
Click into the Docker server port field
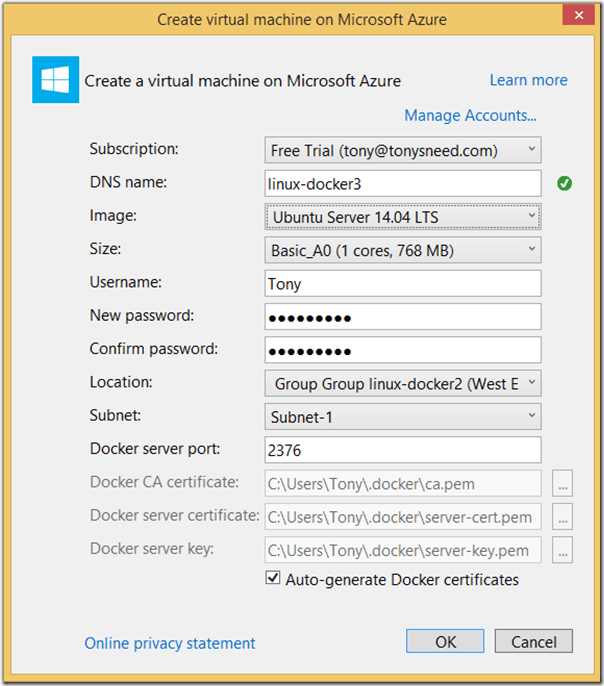[403, 450]
